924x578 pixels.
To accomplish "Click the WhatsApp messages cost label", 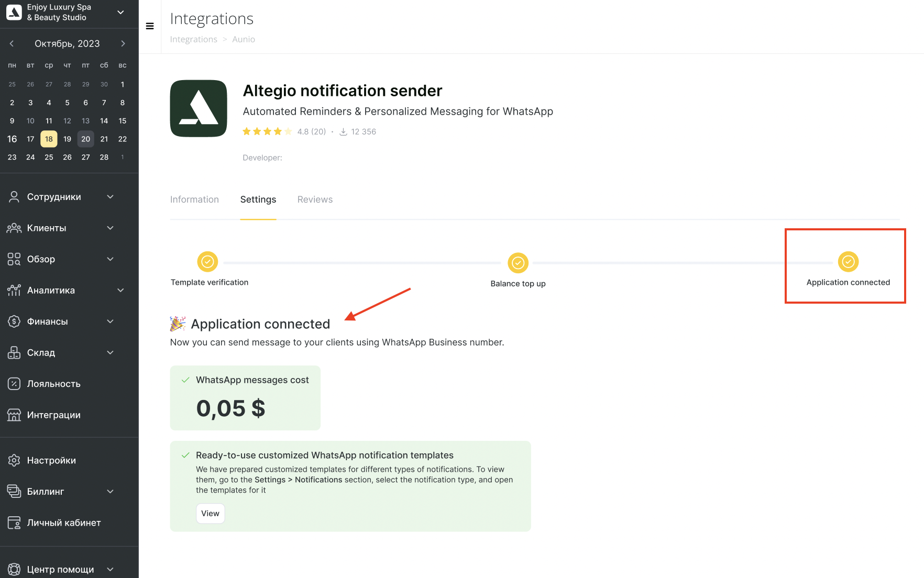I will pos(252,380).
